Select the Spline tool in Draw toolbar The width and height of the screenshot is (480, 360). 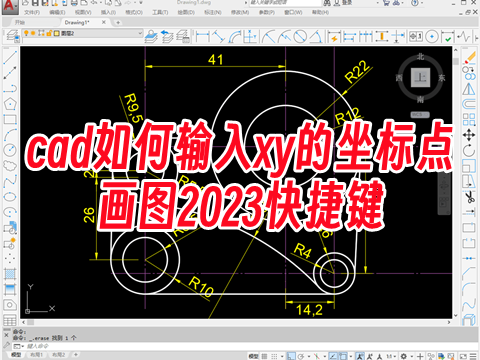tap(10, 181)
